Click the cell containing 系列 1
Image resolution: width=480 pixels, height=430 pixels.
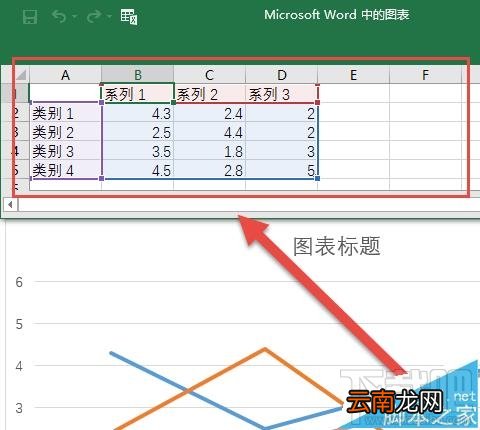click(137, 94)
